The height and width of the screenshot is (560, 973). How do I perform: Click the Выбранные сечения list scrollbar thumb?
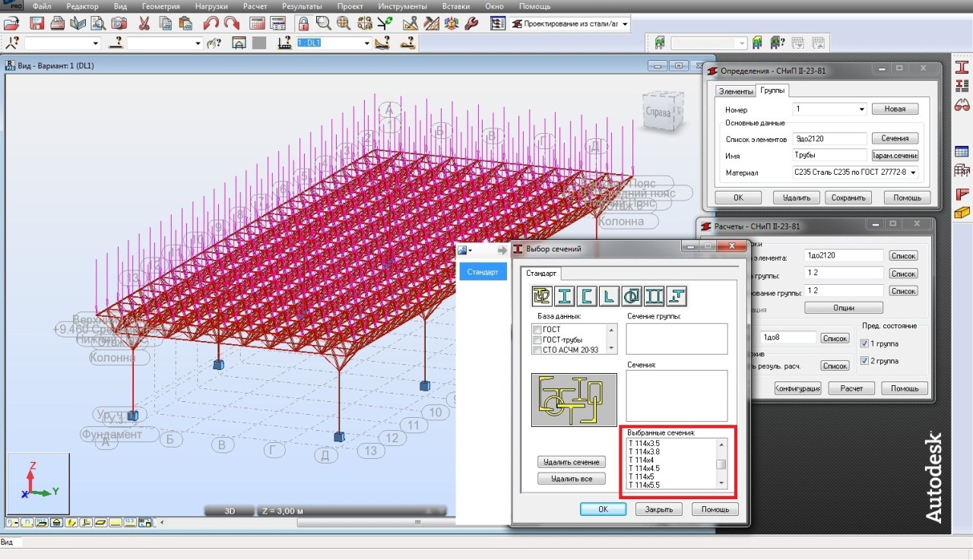(721, 464)
